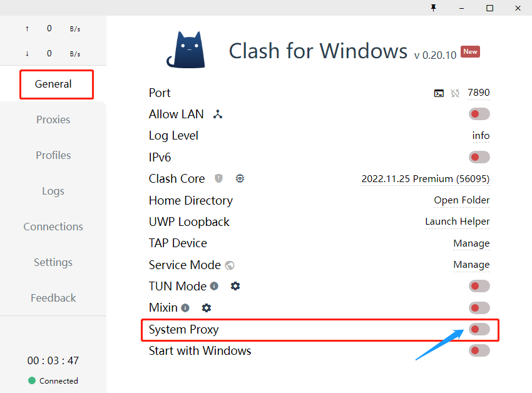Image resolution: width=532 pixels, height=393 pixels.
Task: Enable the System Proxy toggle
Action: [x=479, y=329]
